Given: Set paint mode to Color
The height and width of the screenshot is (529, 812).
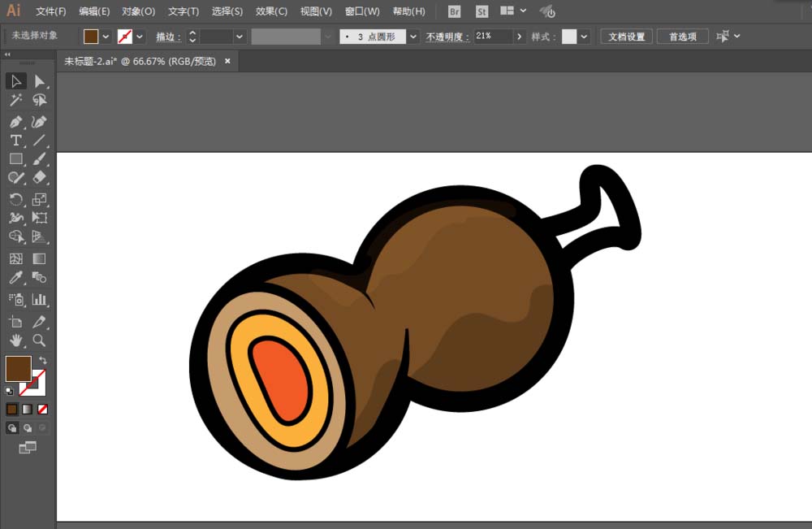Looking at the screenshot, I should (12, 410).
